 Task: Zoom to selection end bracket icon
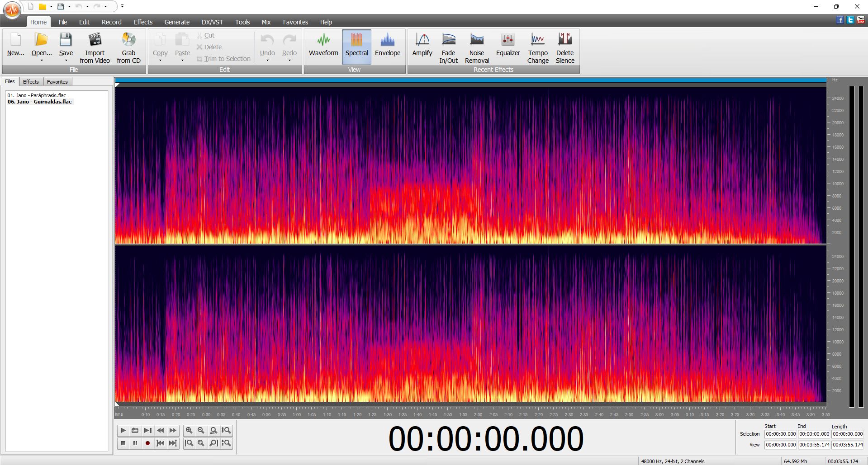(x=213, y=443)
